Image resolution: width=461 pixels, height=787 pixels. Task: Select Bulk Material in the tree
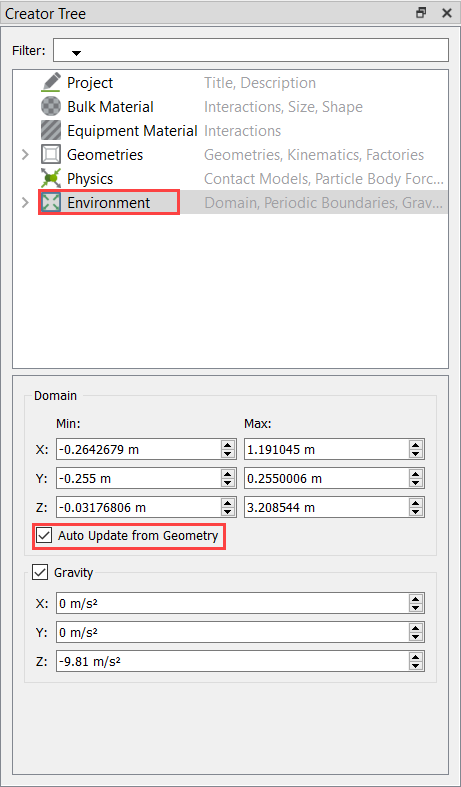coord(110,106)
